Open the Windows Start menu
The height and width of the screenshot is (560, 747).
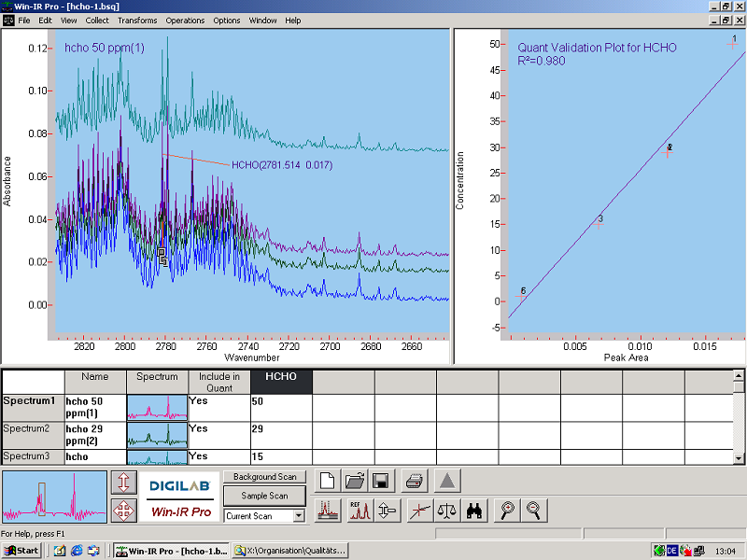[21, 550]
